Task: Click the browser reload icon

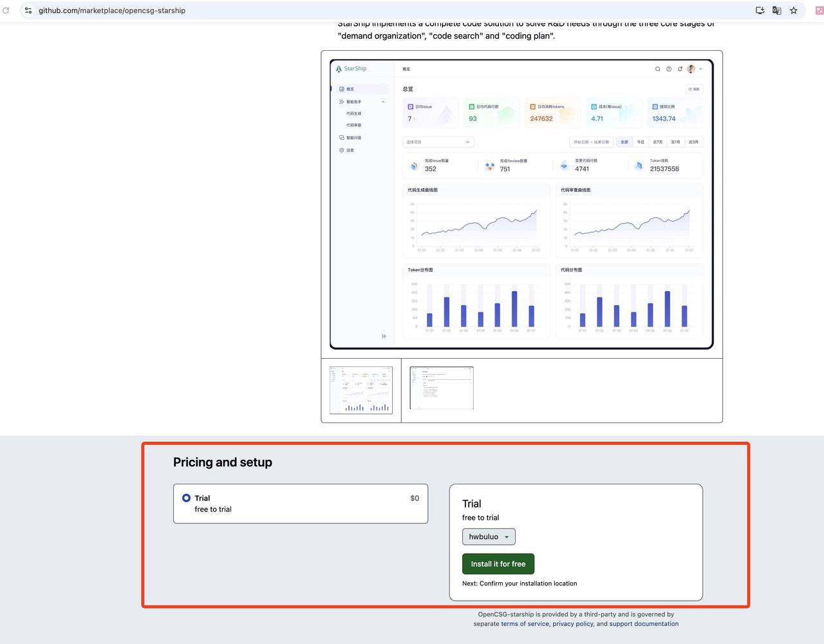Action: tap(6, 10)
